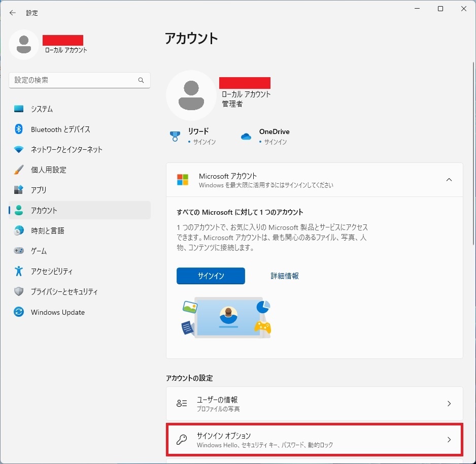Click ローカル アカウント text in the sidebar
The width and height of the screenshot is (476, 464).
(66, 50)
